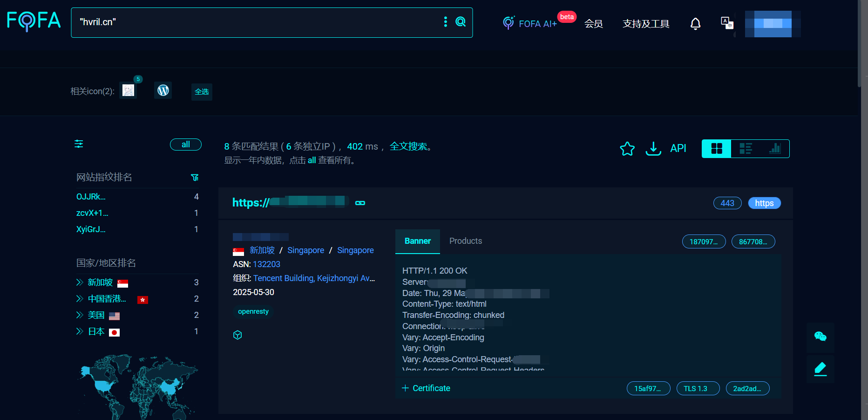This screenshot has width=868, height=420.
Task: Open the 支持及工具 menu
Action: [646, 24]
